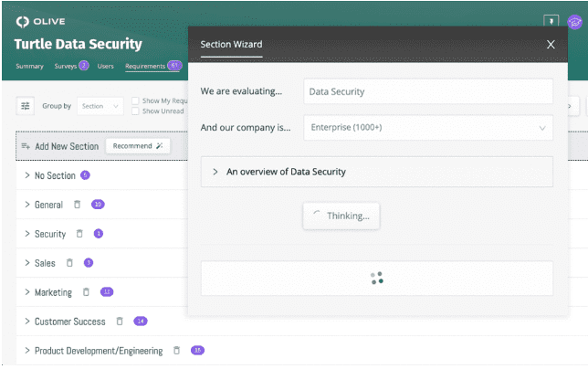
Task: Open the Group by Section dropdown
Action: coord(100,106)
